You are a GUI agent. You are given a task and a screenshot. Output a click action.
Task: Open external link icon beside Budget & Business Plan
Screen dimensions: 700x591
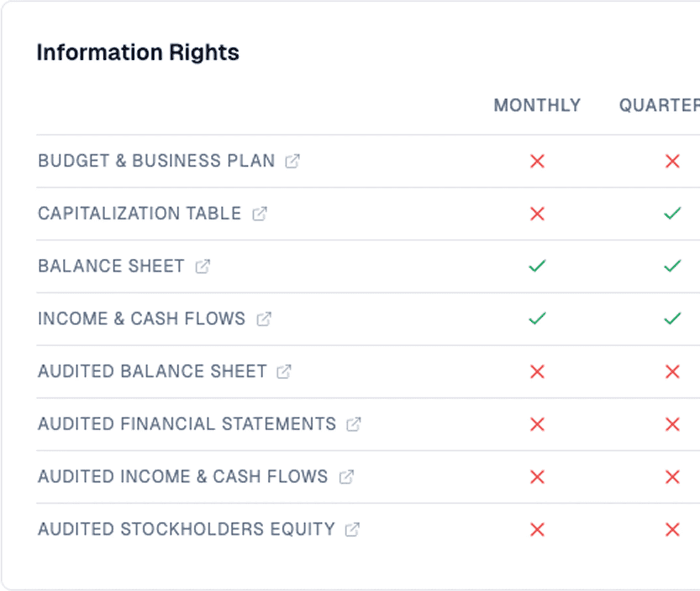tap(292, 161)
